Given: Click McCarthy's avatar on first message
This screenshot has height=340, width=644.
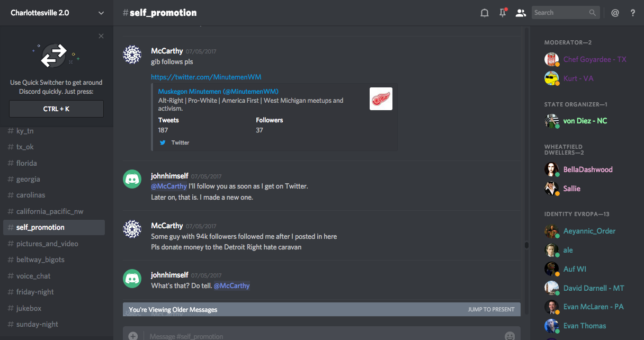Looking at the screenshot, I should (x=132, y=55).
